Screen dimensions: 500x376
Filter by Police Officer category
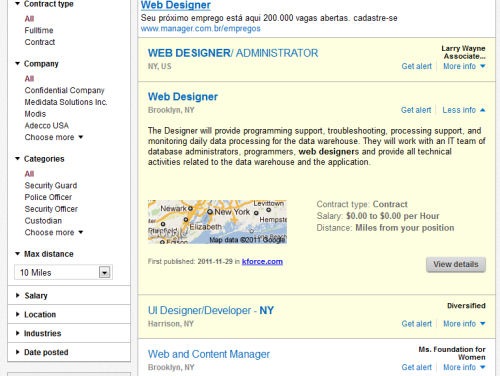point(48,197)
